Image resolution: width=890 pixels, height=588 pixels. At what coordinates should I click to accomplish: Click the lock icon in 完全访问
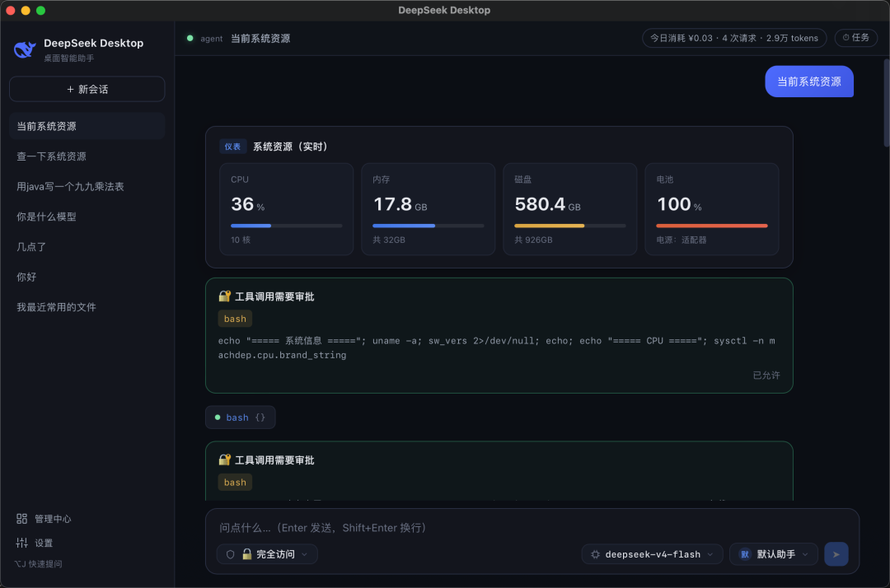[247, 554]
